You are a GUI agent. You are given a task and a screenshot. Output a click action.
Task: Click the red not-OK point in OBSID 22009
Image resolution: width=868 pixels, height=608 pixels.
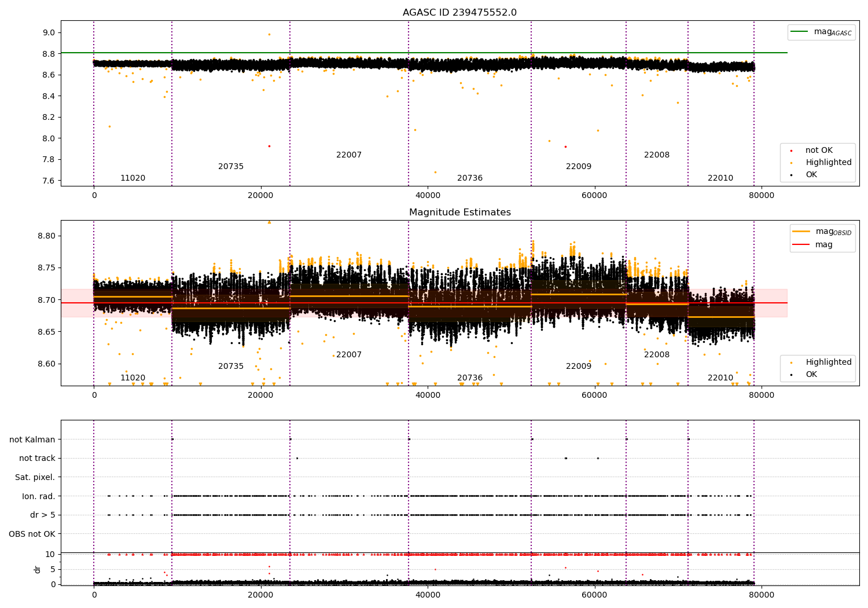[x=565, y=146]
